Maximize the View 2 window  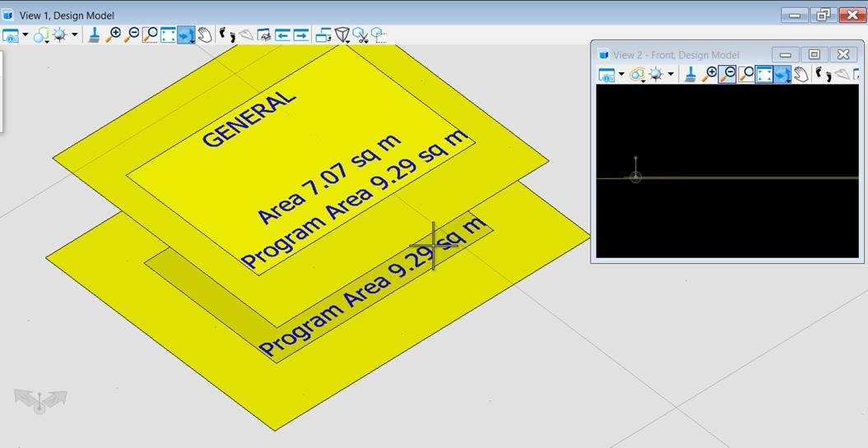tap(815, 54)
